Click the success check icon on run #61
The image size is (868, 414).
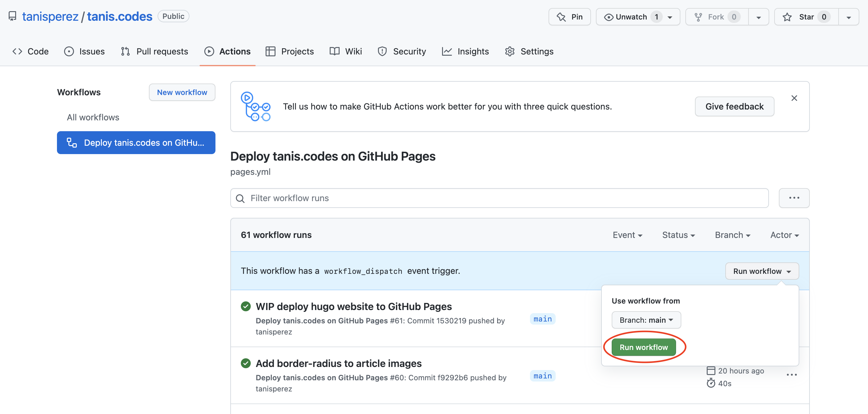(246, 307)
